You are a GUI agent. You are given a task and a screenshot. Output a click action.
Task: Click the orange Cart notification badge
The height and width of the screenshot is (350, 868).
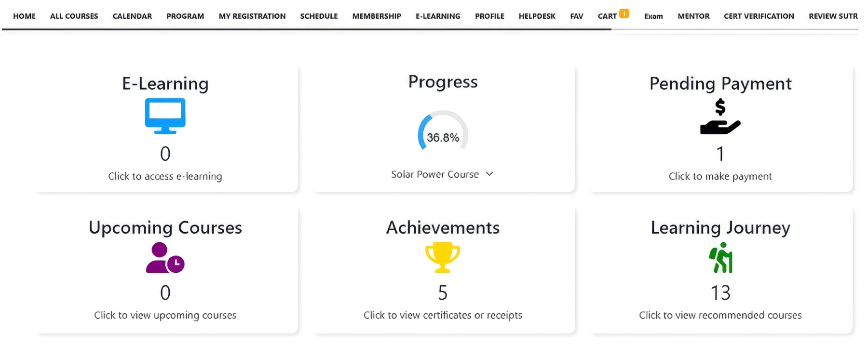pos(624,14)
